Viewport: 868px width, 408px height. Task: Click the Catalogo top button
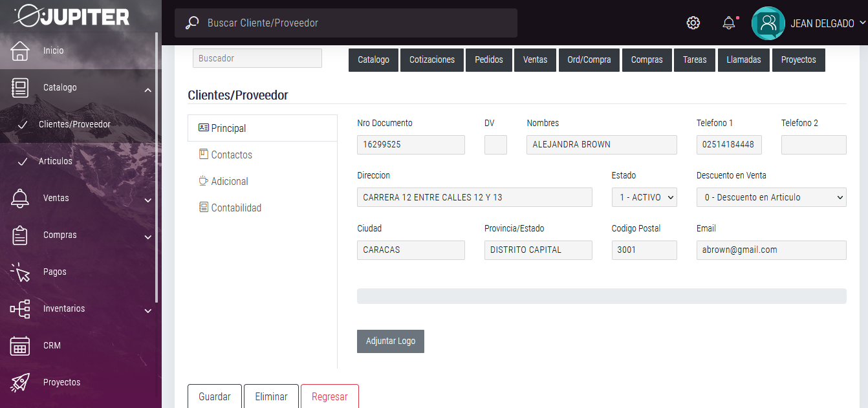(x=373, y=59)
